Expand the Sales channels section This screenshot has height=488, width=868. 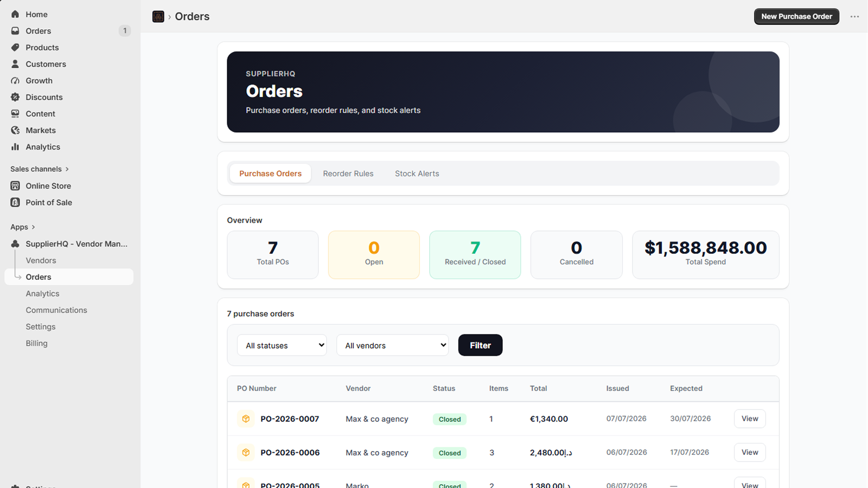[40, 169]
